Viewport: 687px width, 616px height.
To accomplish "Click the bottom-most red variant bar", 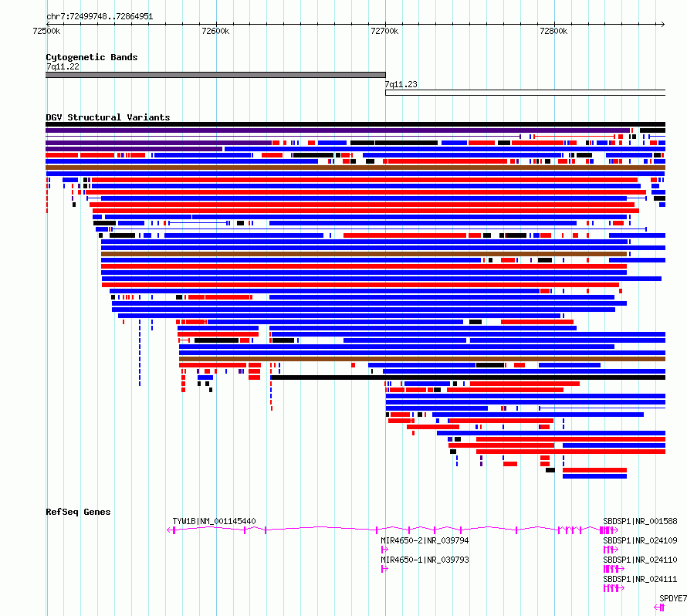I will (594, 470).
